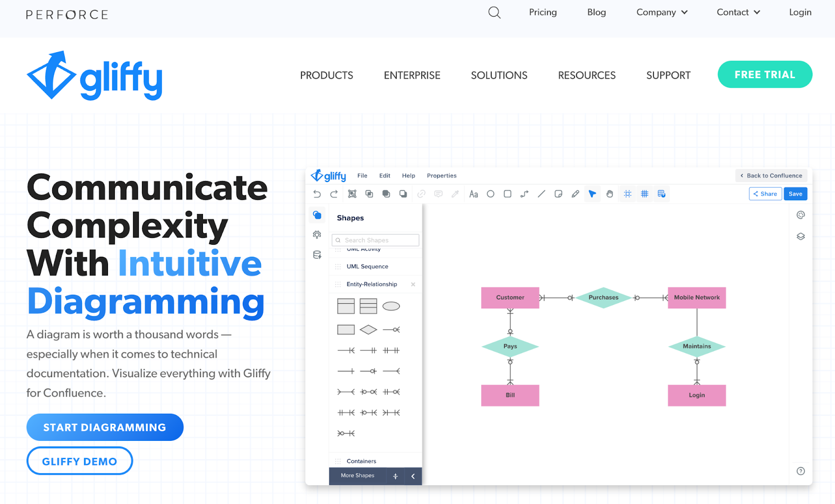
Task: Pick the two-compartment entity shape
Action: (346, 306)
